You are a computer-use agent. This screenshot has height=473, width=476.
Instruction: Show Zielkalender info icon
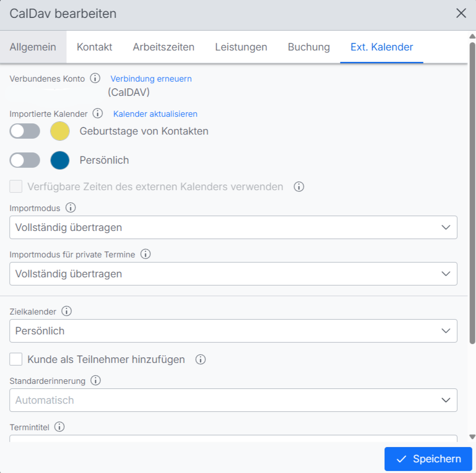[x=66, y=311]
